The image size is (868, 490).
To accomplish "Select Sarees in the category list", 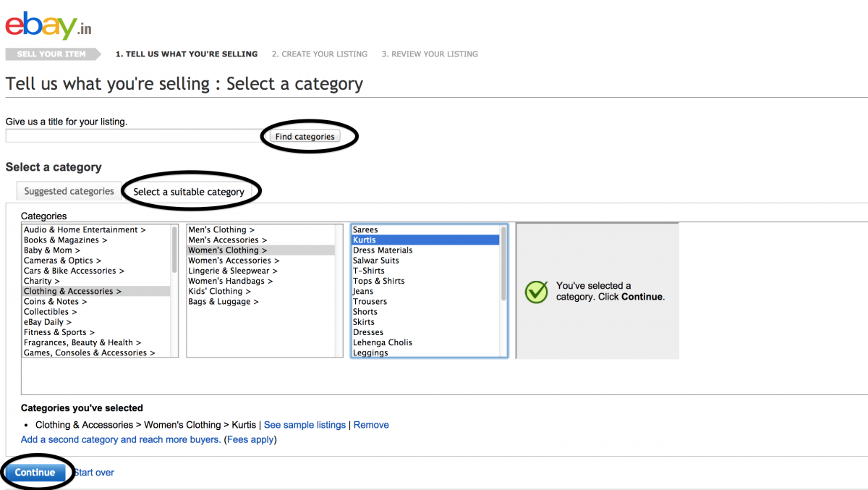I will tap(365, 230).
